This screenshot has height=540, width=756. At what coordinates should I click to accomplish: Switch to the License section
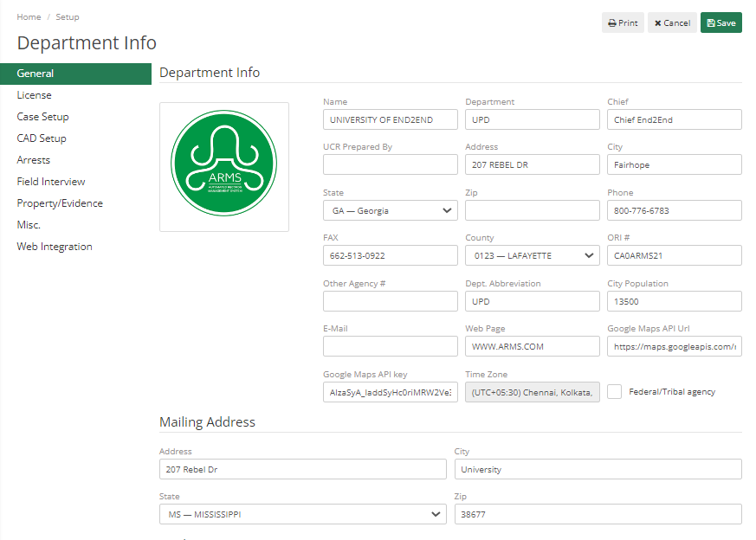point(35,95)
